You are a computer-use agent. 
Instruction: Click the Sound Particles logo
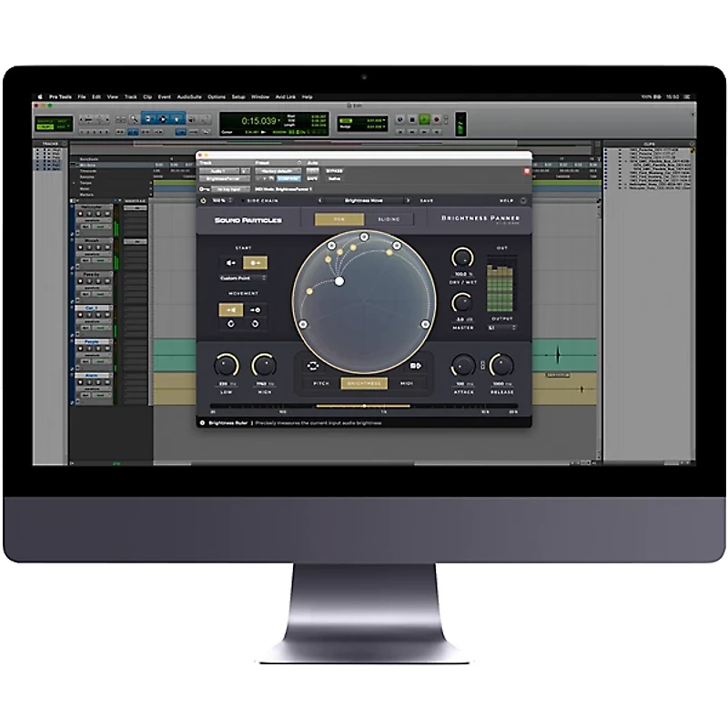[x=248, y=217]
